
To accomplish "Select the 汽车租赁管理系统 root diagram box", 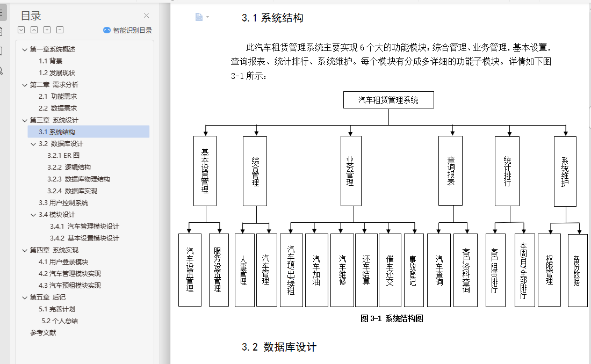I will point(388,100).
